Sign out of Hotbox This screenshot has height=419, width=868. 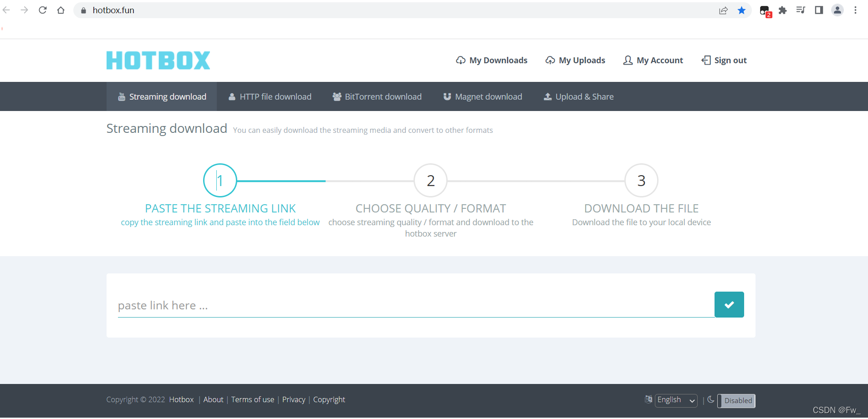(x=724, y=61)
